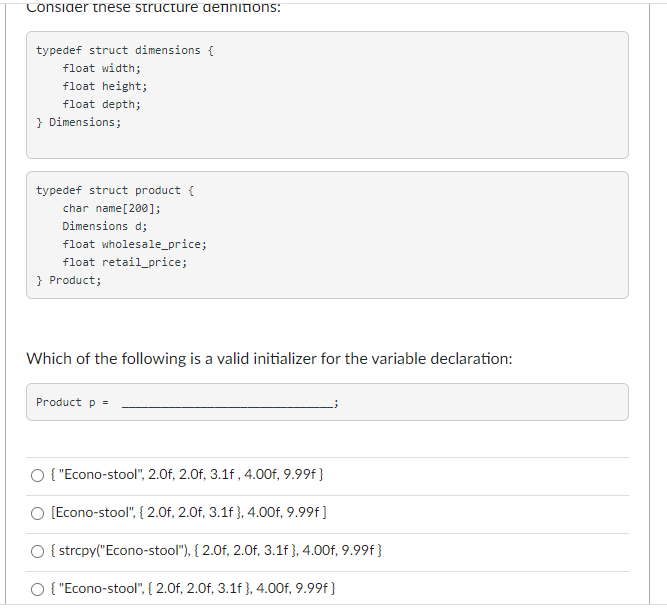Viewport: 667px width, 609px height.
Task: Click the "Product p =" code text
Action: 72,402
